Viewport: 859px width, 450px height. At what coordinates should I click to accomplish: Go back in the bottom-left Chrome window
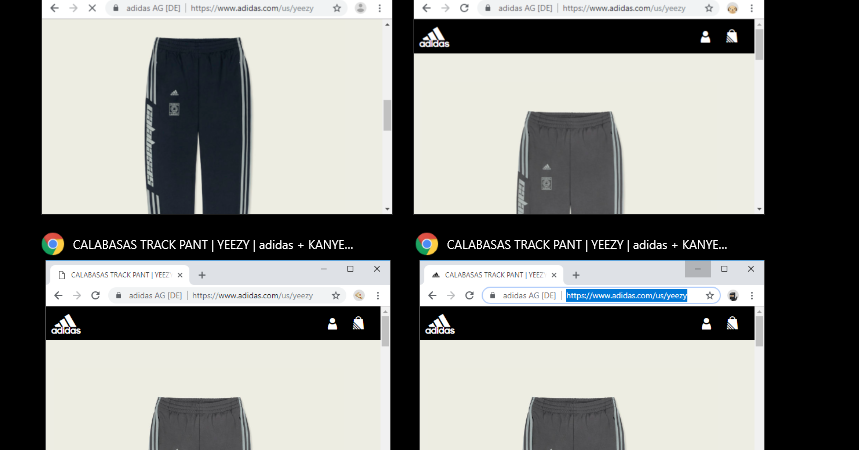click(x=57, y=296)
